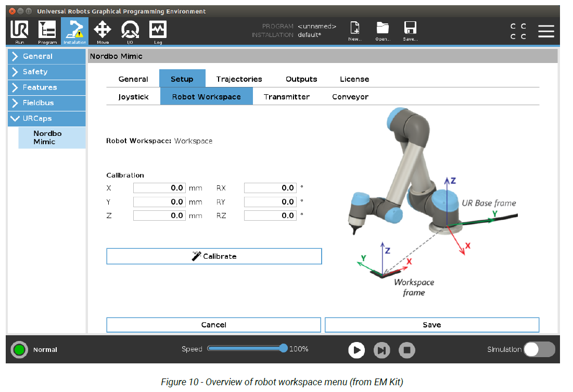
Task: Open the hamburger menu
Action: 546,31
